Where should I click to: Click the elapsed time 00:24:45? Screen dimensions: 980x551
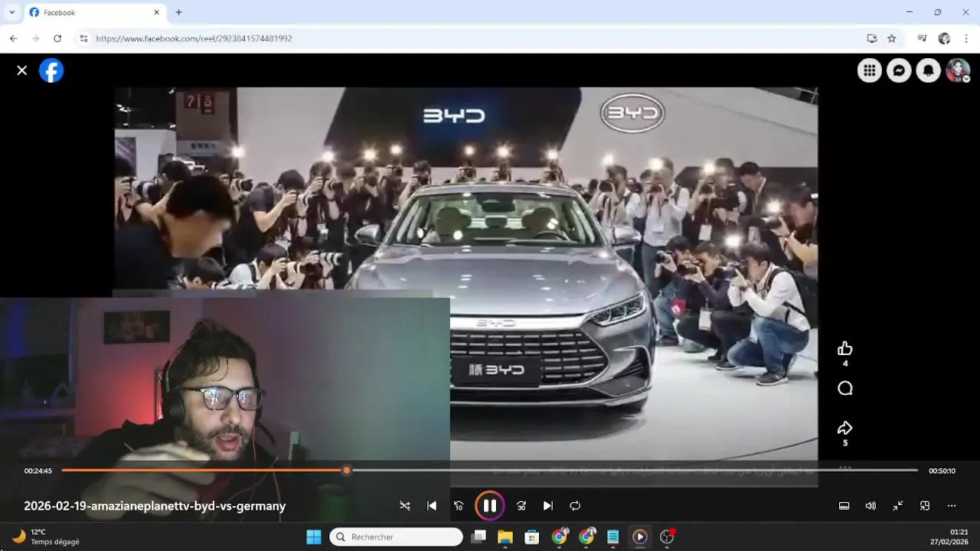pyautogui.click(x=38, y=471)
